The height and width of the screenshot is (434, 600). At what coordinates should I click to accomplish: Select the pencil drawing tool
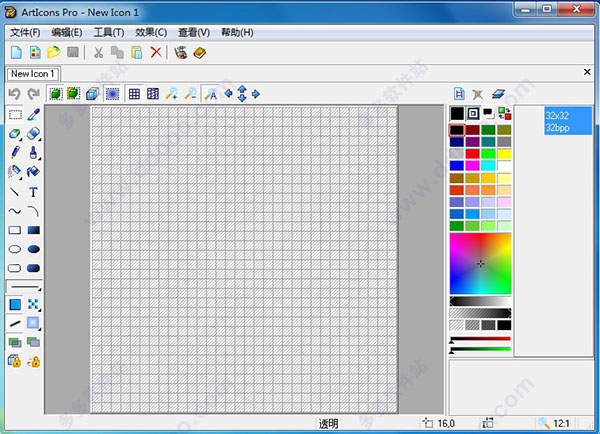(x=15, y=152)
